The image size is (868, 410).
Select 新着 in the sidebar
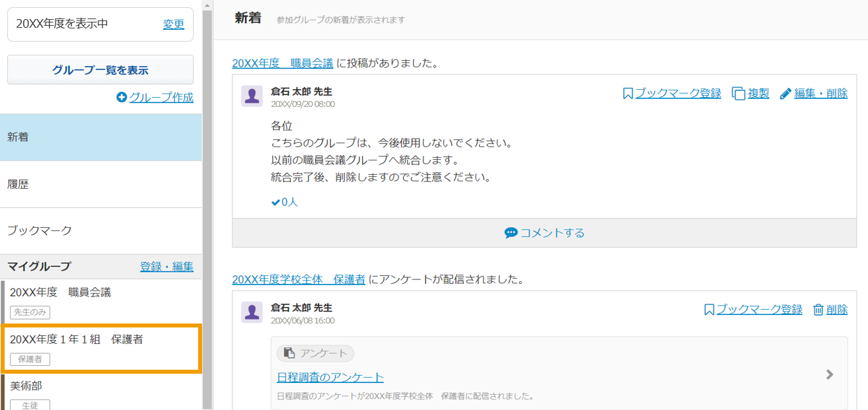point(101,137)
